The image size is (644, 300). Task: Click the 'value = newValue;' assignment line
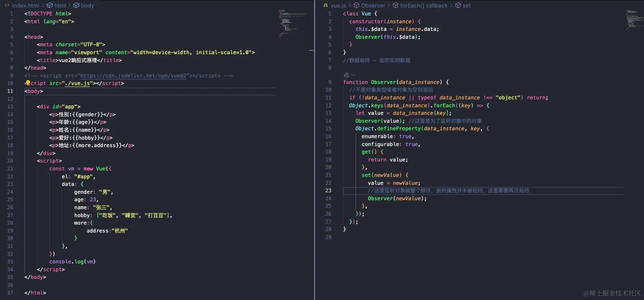pos(394,183)
